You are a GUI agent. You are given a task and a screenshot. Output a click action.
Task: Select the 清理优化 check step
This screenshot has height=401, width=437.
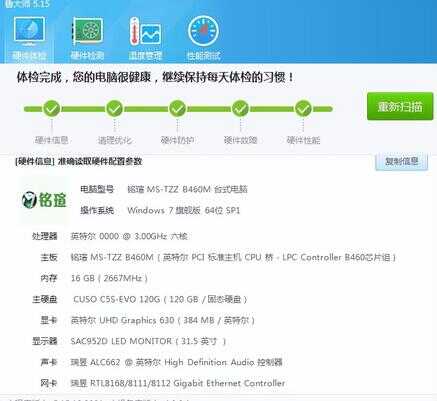pos(115,109)
